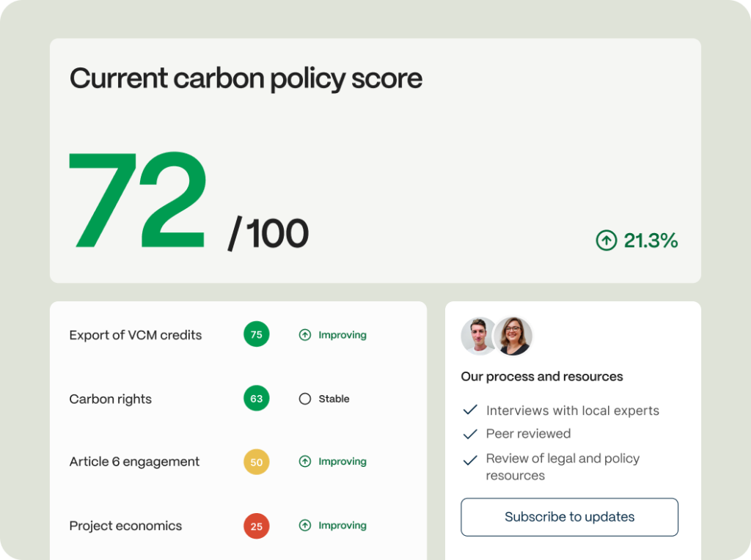This screenshot has height=560, width=751.
Task: Click the upward trend arrow beside 21.3%
Action: click(x=606, y=240)
